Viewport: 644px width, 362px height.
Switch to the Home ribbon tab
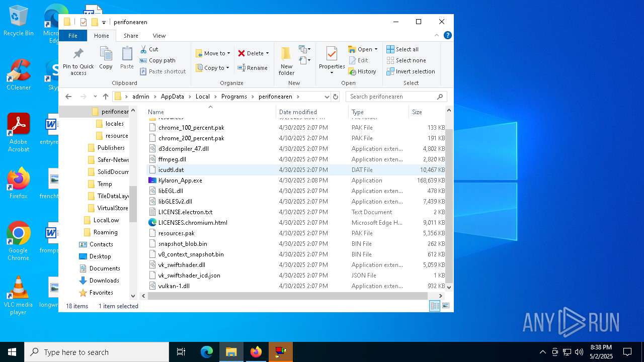pyautogui.click(x=101, y=36)
